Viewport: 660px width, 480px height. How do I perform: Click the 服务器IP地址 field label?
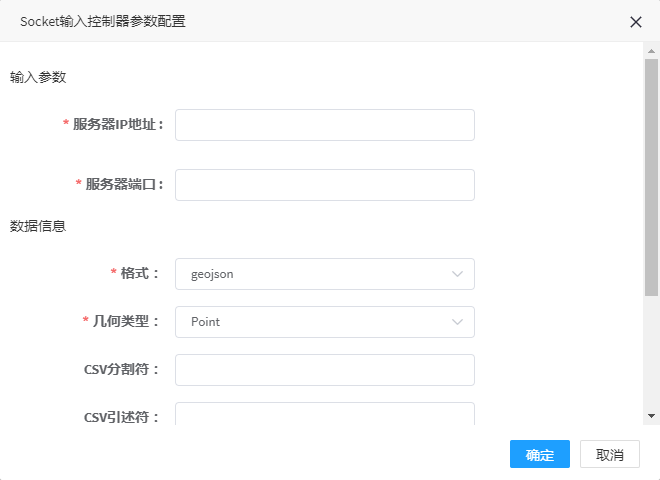[114, 125]
